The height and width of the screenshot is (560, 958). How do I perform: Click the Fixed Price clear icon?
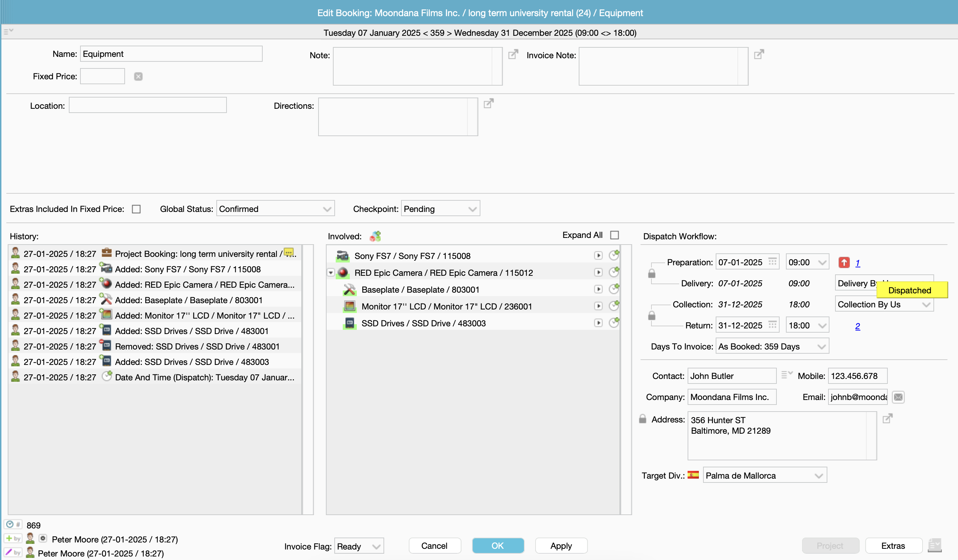138,76
